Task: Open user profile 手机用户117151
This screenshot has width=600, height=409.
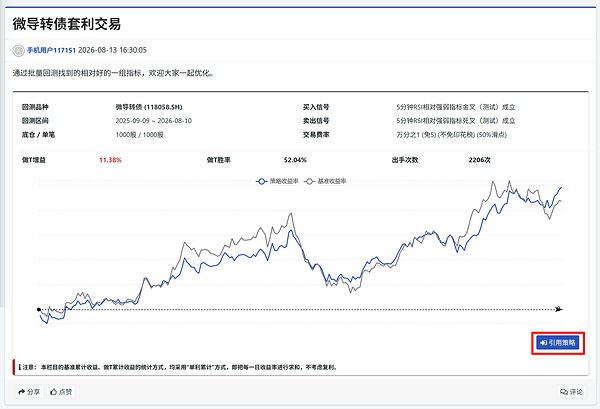Action: tap(51, 50)
